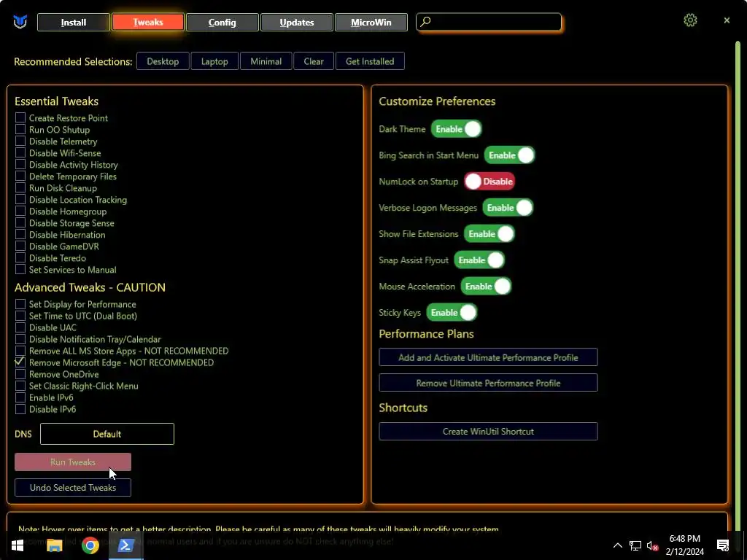Check Disable Wifi-Sense
This screenshot has width=747, height=560.
tap(20, 152)
